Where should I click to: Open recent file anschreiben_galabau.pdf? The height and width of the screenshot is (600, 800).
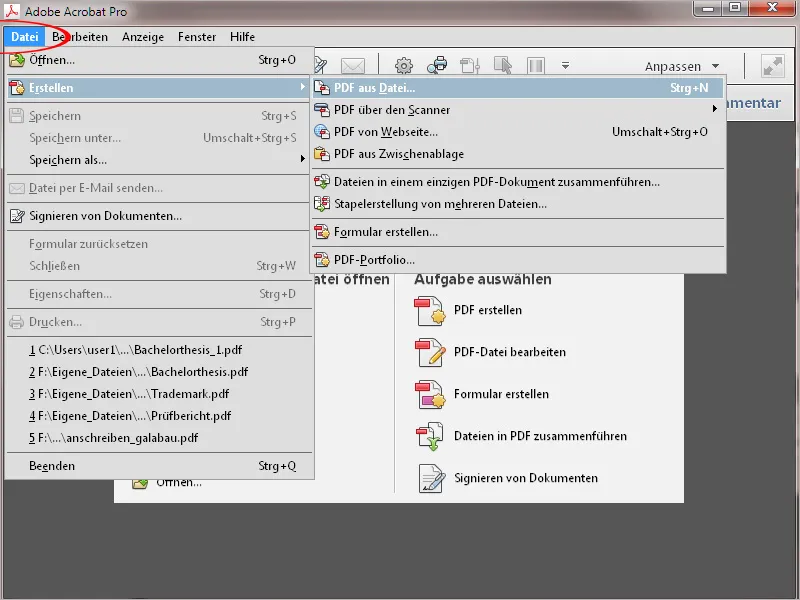click(160, 438)
